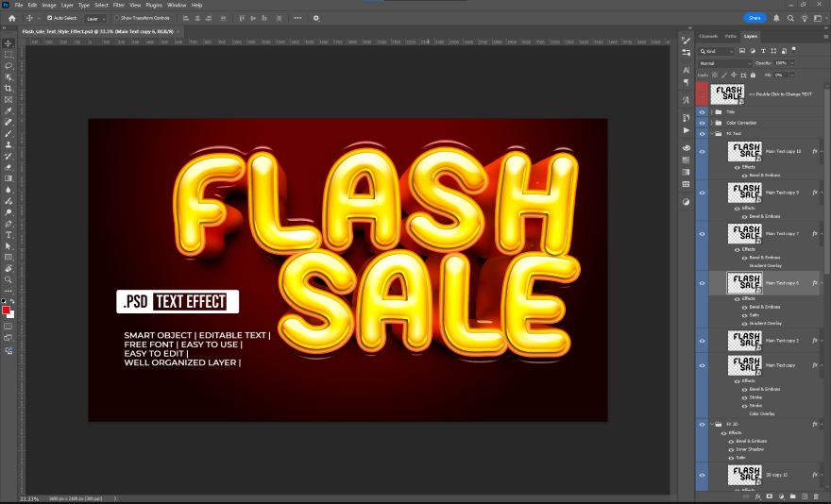Show the Double Click to Change TEXT layer
The width and height of the screenshot is (831, 504).
[x=702, y=94]
